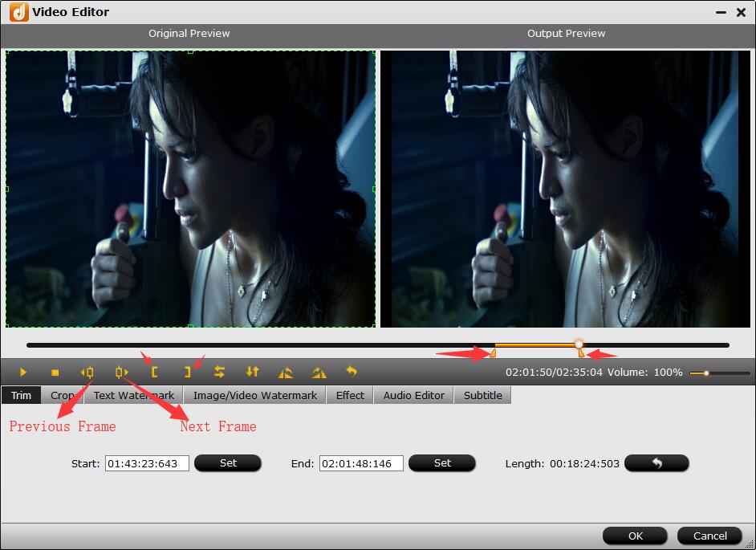Image resolution: width=756 pixels, height=550 pixels.
Task: Click Set button next to Start time
Action: pos(228,463)
